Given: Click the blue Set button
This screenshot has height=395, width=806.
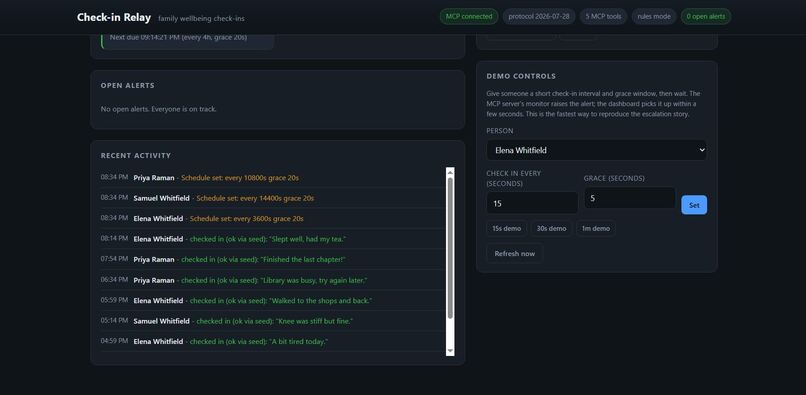Looking at the screenshot, I should tap(694, 205).
